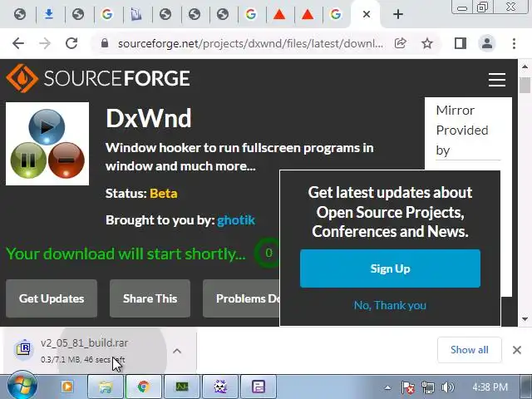The width and height of the screenshot is (532, 399).
Task: Click the blue Sign Up button
Action: 390,268
